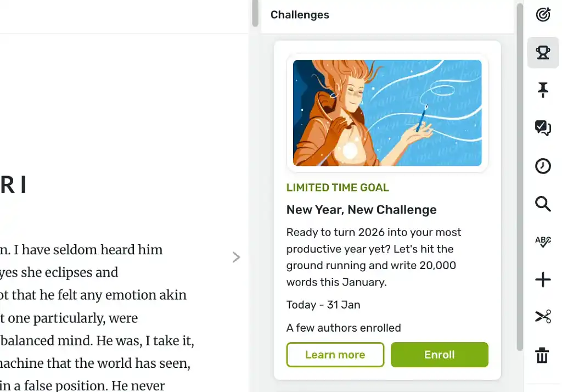
Task: Click the "LIMITED TIME GOAL" label
Action: (338, 188)
